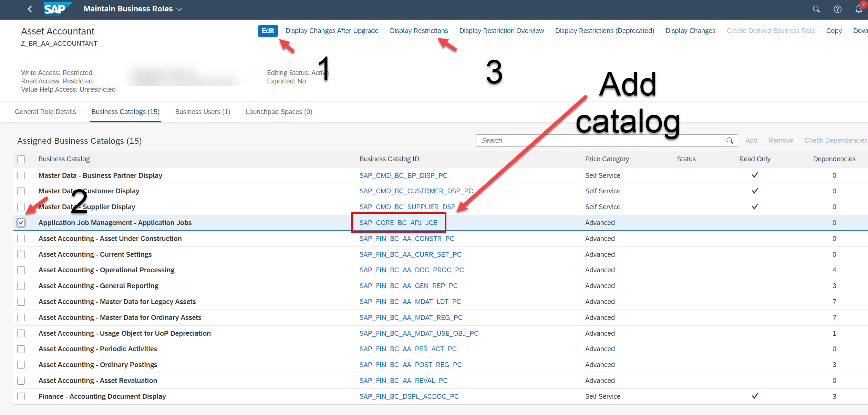Switch to General Role Details tab
The image size is (868, 415).
coord(45,112)
